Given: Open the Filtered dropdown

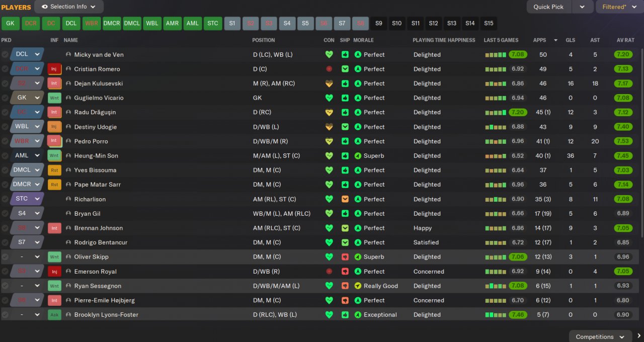Looking at the screenshot, I should click(x=620, y=7).
